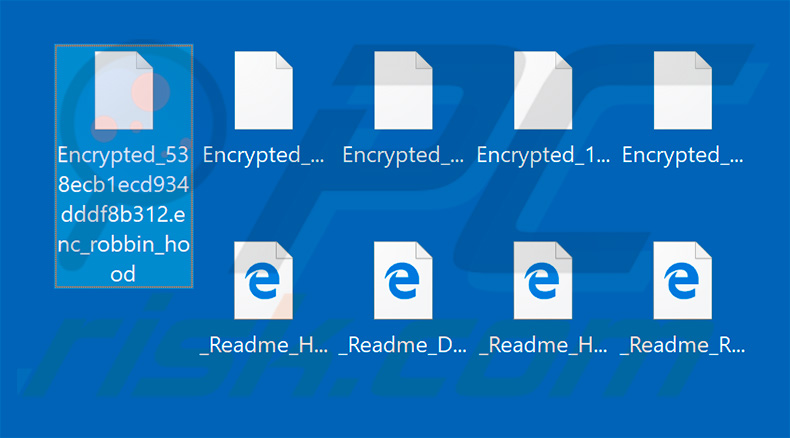Viewport: 790px width, 438px height.
Task: Click the Encrypted_ label above _Readme_R icon
Action: 683,155
